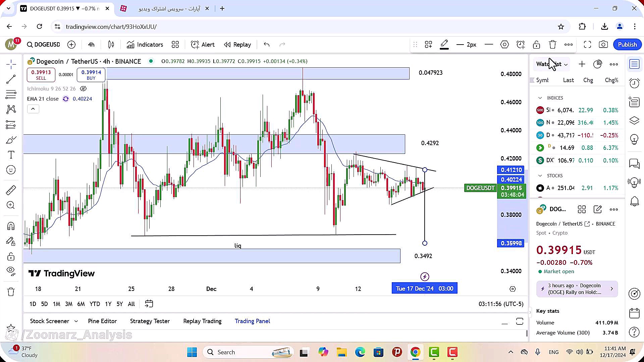Select the 1M time range
The height and width of the screenshot is (362, 644).
tap(56, 304)
